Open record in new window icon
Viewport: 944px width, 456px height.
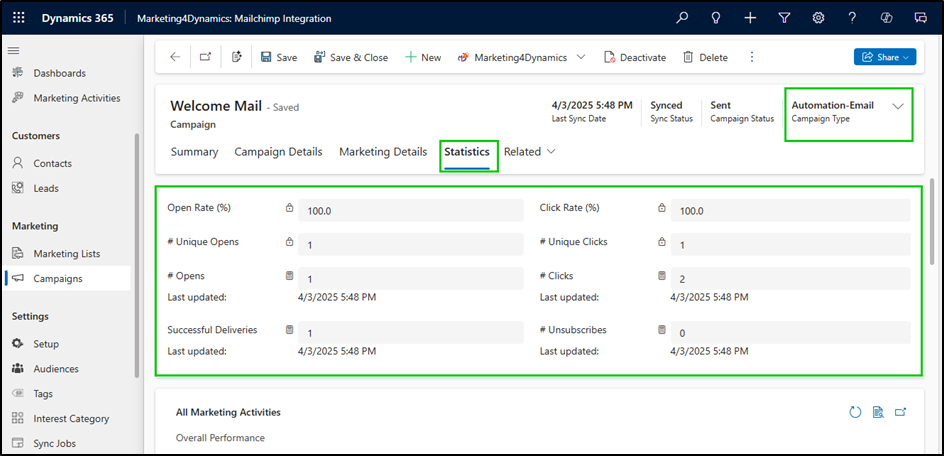tap(206, 57)
